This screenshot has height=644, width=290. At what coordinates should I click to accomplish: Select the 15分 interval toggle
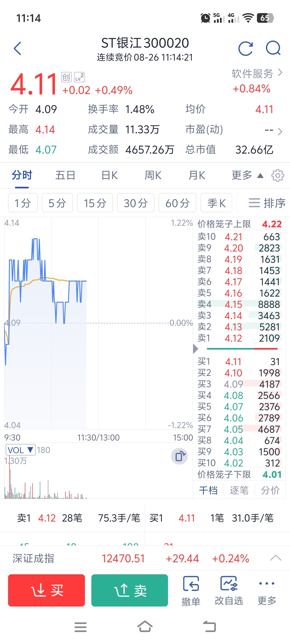pyautogui.click(x=95, y=203)
